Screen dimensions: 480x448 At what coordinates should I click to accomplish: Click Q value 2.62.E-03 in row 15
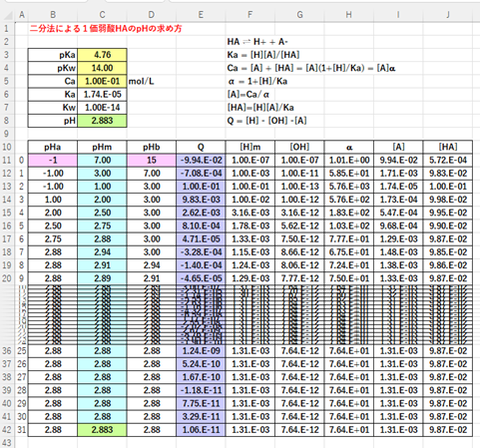click(201, 213)
